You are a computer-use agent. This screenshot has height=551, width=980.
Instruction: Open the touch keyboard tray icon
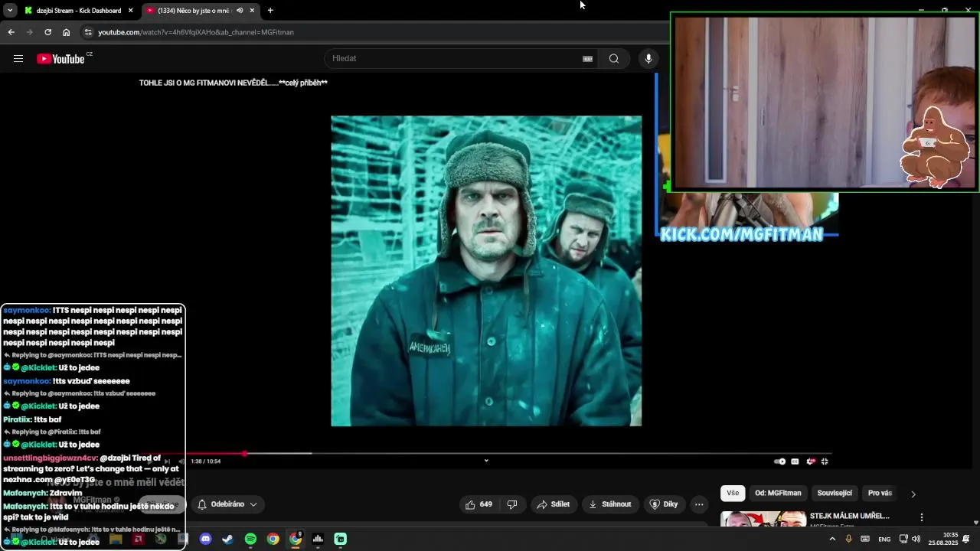tap(865, 540)
